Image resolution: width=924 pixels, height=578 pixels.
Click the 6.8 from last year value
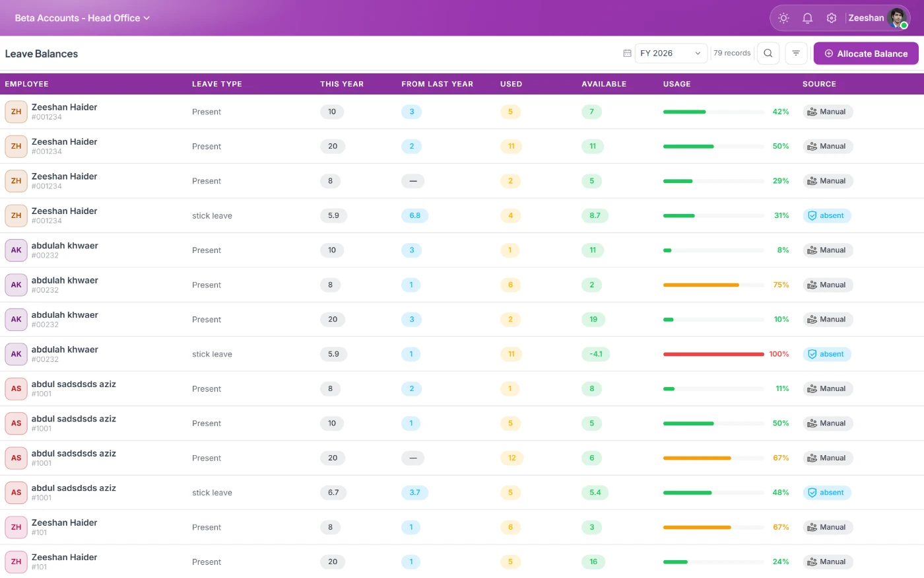(x=414, y=215)
